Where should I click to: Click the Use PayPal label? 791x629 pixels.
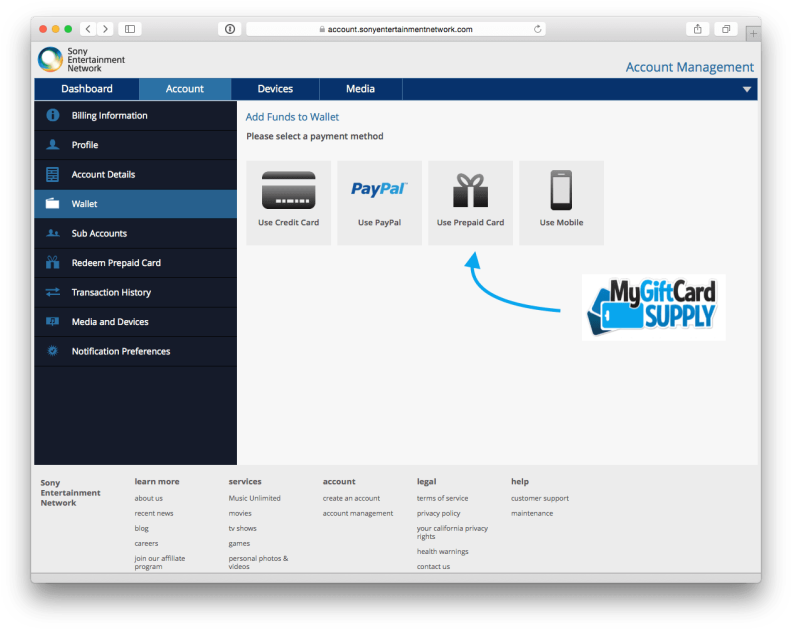[x=379, y=222]
